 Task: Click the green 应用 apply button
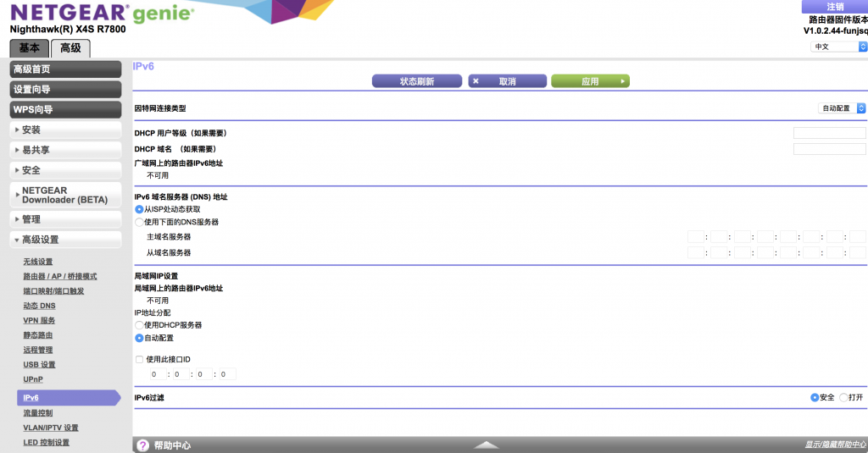[590, 81]
